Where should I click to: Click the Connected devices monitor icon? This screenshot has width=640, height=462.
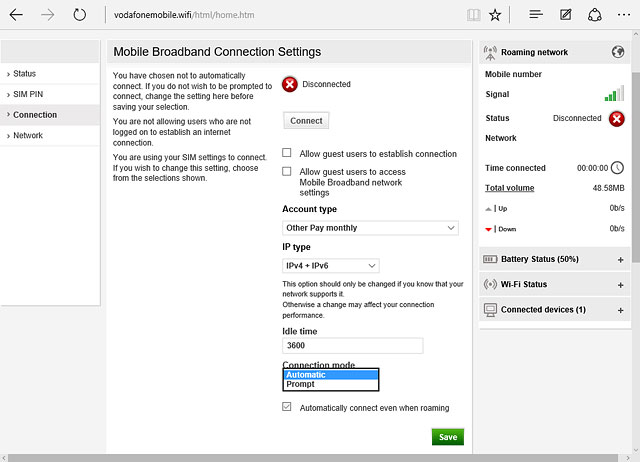(x=490, y=310)
